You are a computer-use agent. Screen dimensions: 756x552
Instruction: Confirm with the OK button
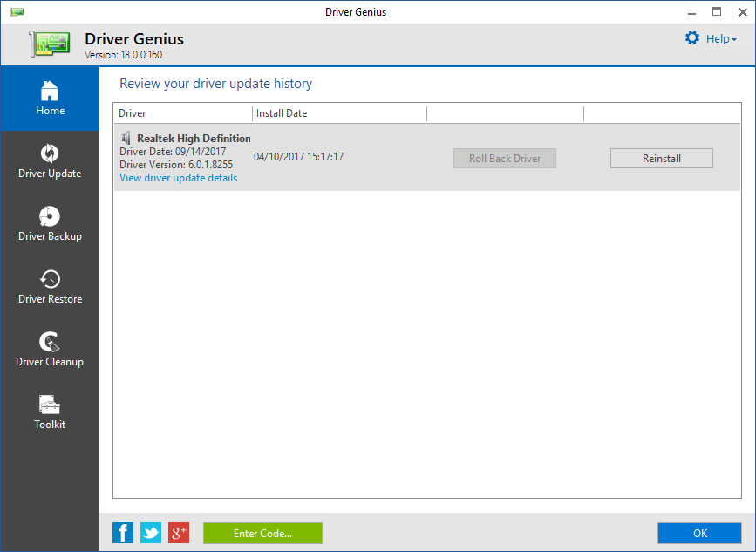coord(699,533)
